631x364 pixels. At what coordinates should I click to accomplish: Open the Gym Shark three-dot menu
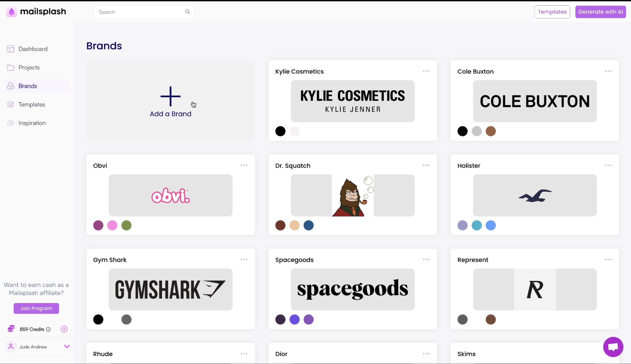coord(244,259)
